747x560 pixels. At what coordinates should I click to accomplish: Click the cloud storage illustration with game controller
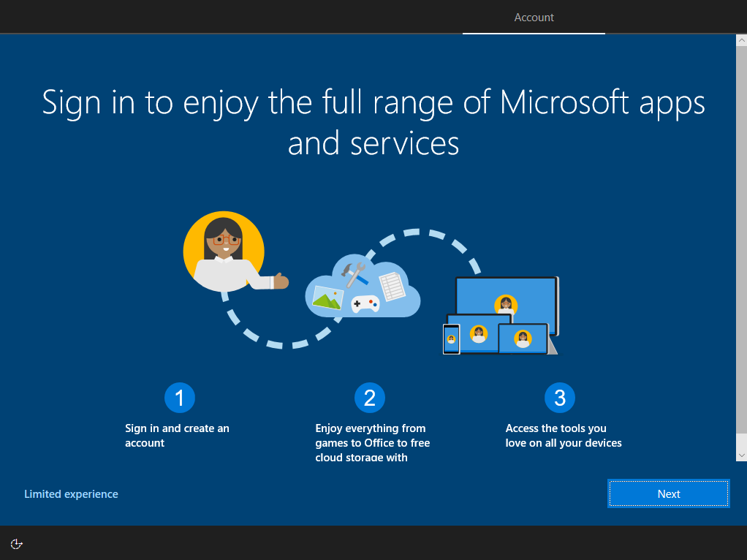tap(363, 289)
